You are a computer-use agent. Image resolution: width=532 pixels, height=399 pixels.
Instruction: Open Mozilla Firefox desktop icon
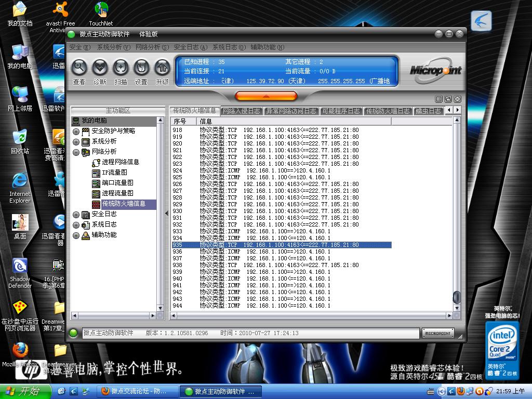(20, 354)
